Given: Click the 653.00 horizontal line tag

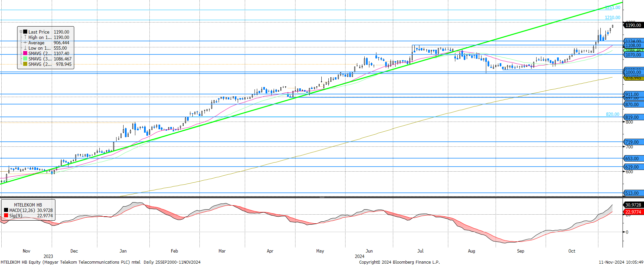Looking at the screenshot, I should pyautogui.click(x=633, y=159).
